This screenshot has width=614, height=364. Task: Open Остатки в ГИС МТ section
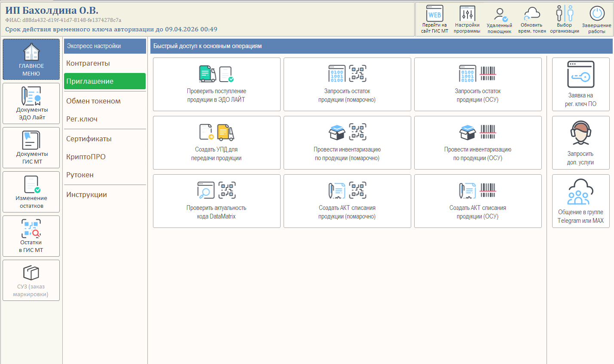click(x=31, y=236)
